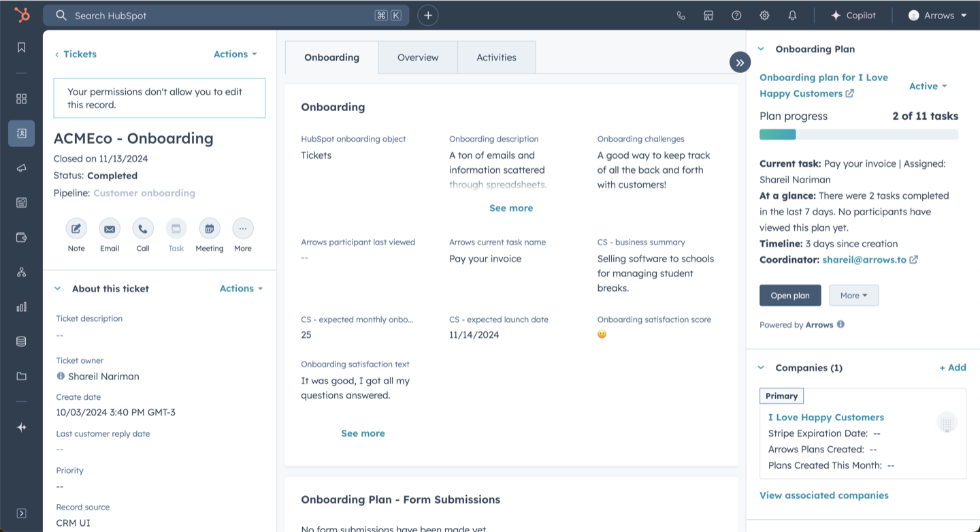Click the Primary tag on the company card
This screenshot has height=532, width=980.
(x=781, y=396)
